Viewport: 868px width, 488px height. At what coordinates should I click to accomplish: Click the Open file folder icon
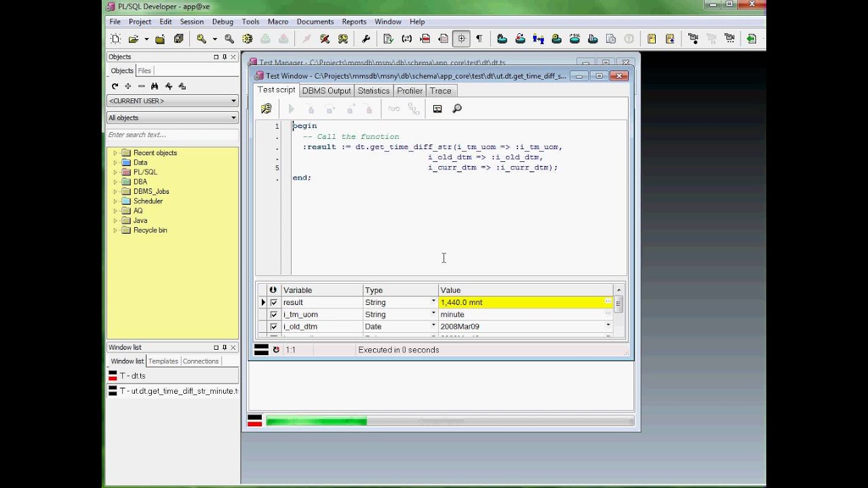pos(134,39)
